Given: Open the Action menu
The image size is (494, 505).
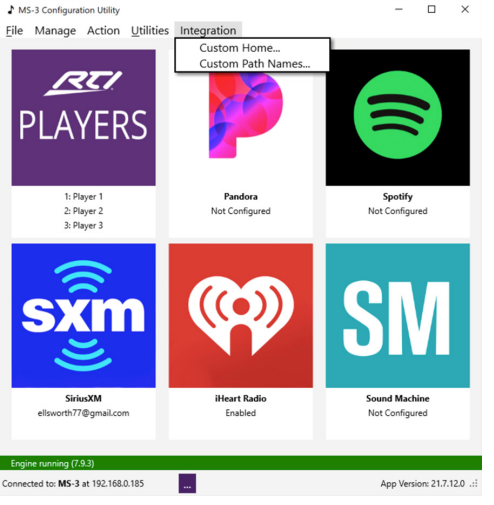Looking at the screenshot, I should tap(103, 31).
